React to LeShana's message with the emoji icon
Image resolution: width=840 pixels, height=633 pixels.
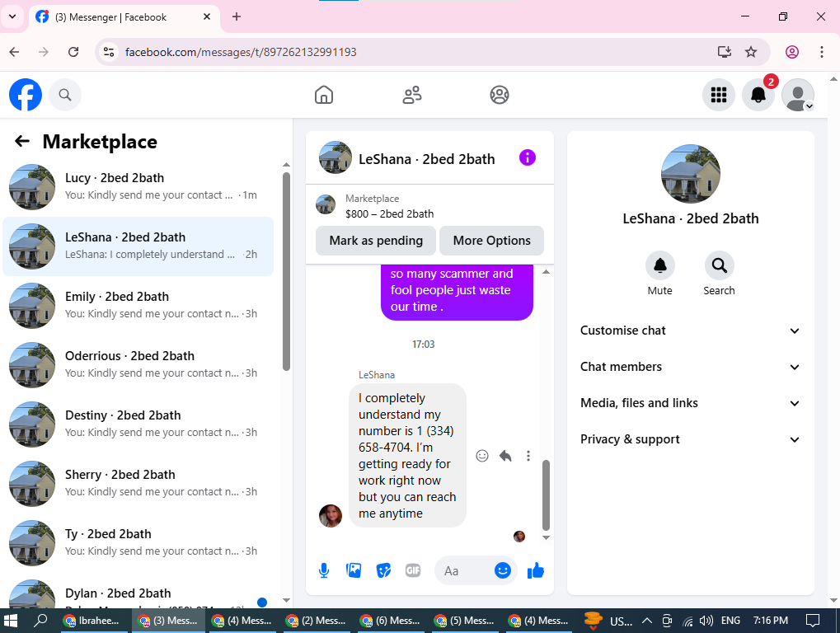[482, 456]
